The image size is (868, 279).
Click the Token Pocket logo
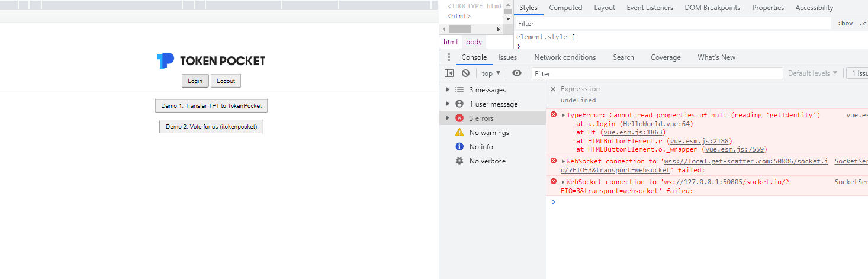[x=211, y=60]
